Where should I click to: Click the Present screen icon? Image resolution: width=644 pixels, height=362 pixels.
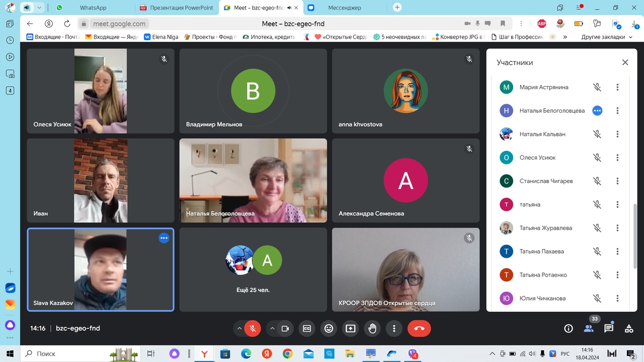point(350,328)
